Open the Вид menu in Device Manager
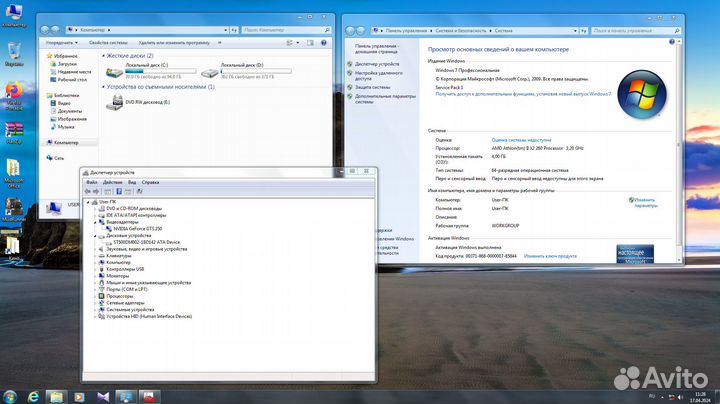This screenshot has width=720, height=404. tap(132, 182)
